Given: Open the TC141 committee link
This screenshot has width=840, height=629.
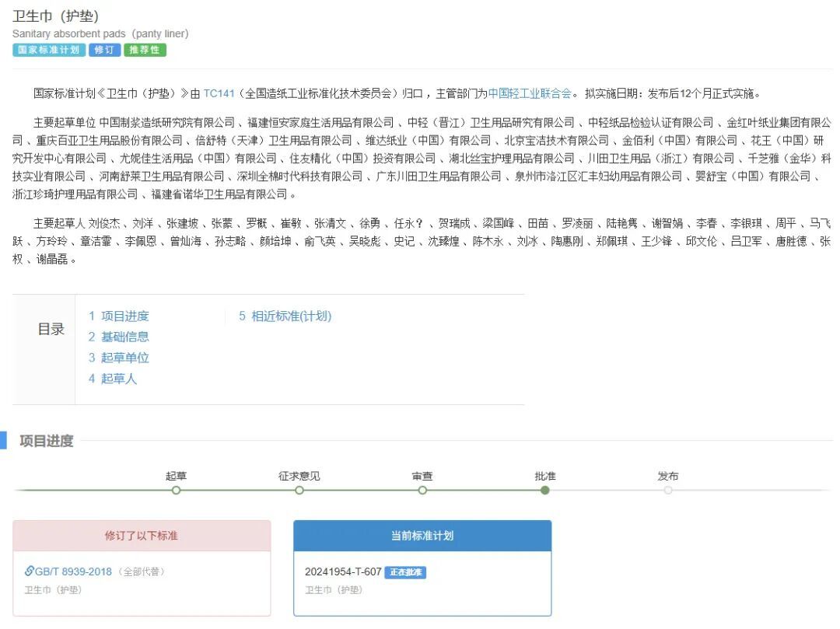Looking at the screenshot, I should point(219,93).
